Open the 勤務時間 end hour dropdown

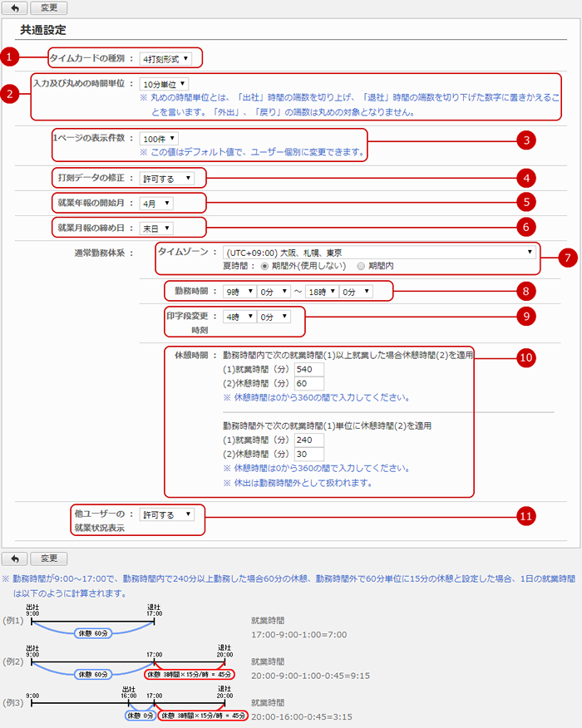323,292
